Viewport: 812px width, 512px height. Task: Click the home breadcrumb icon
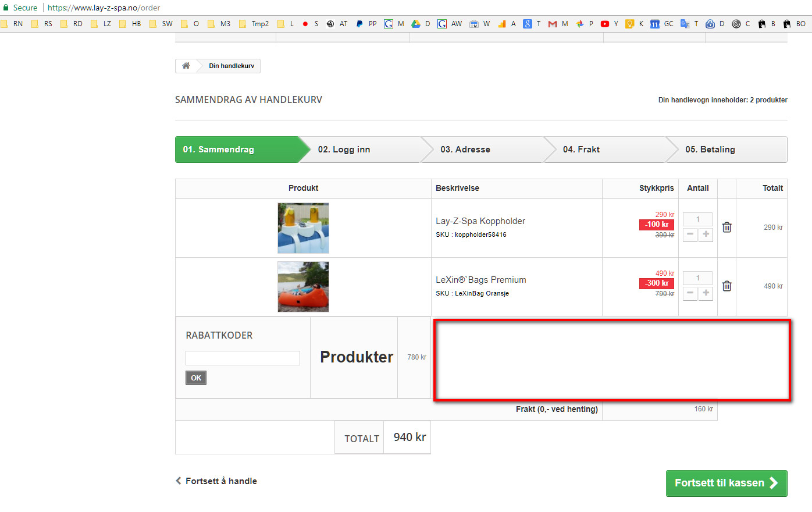tap(186, 66)
